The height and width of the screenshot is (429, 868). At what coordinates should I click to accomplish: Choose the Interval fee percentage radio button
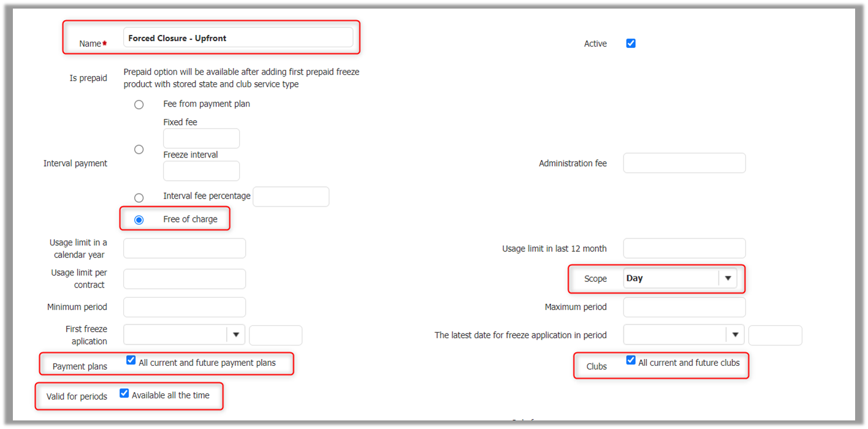(139, 198)
